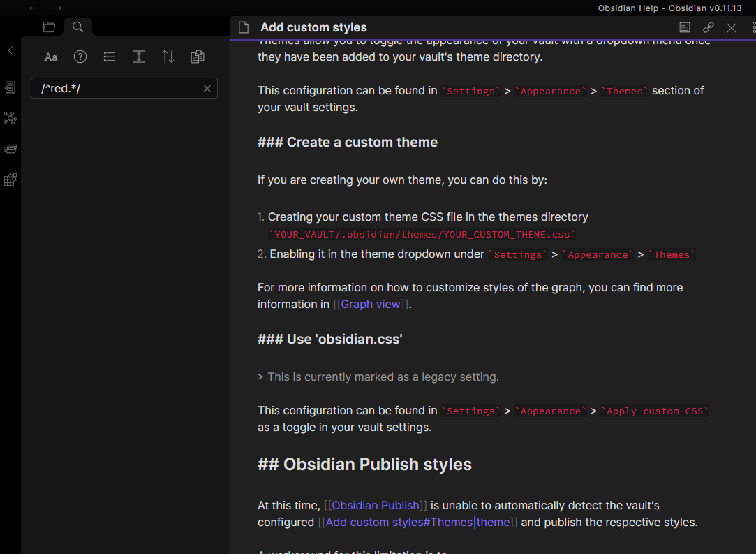Click 'Creating your custom theme CSS file' text
This screenshot has height=554, width=756.
428,217
